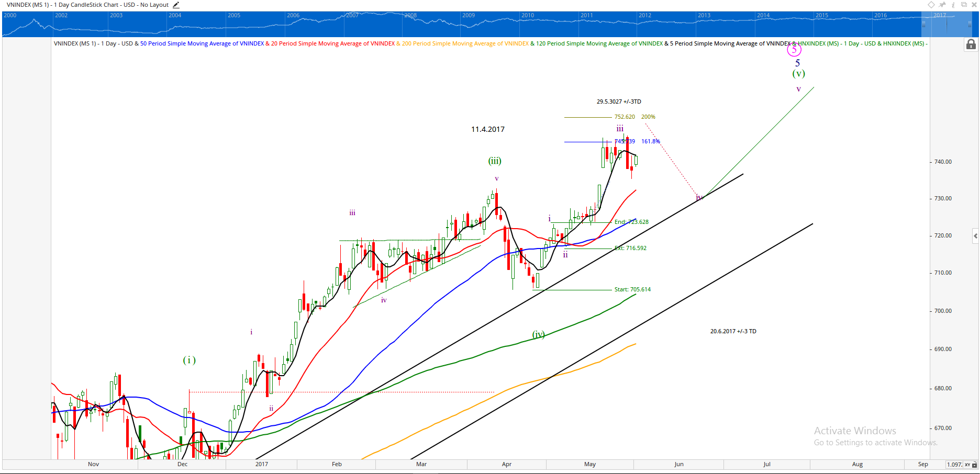This screenshot has width=980, height=474.
Task: Grab the right handle of overview range selector
Action: tap(970, 24)
